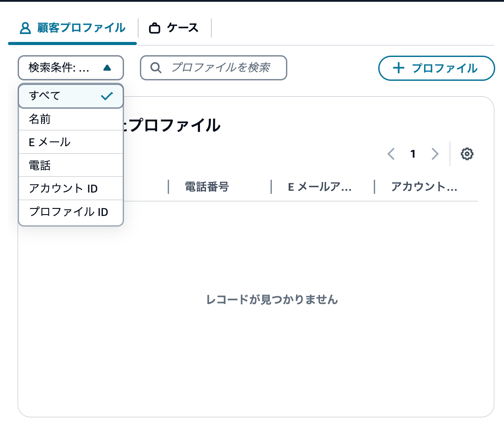Image resolution: width=504 pixels, height=446 pixels.
Task: Create a new profile with ＋ プロファイル
Action: 436,68
